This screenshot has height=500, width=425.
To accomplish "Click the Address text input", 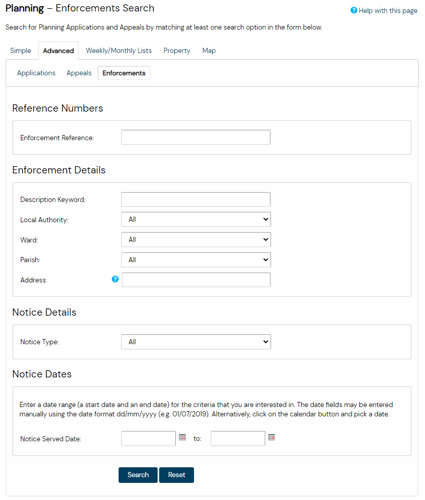I will tap(196, 280).
